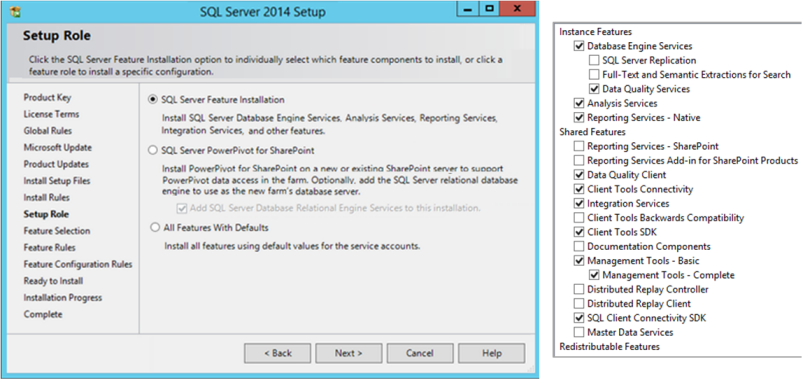Viewport: 803px width, 380px height.
Task: Click Redistributable Features heading in feature list
Action: (x=609, y=347)
